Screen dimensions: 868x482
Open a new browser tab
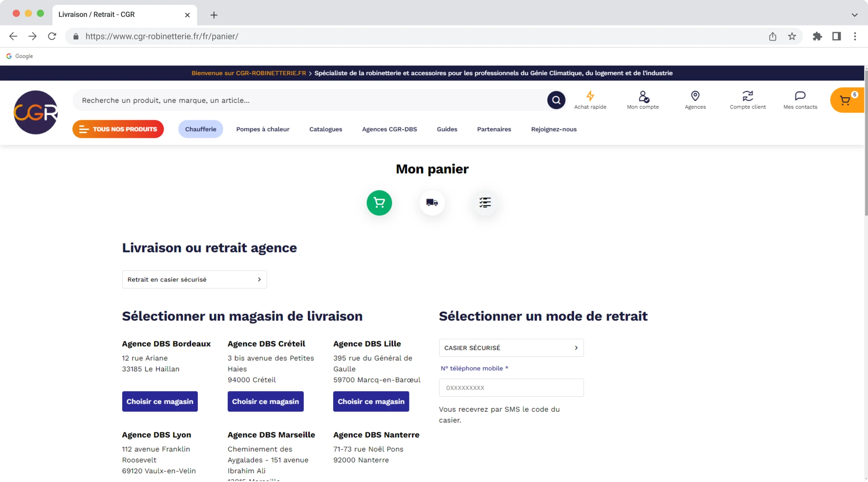click(214, 15)
